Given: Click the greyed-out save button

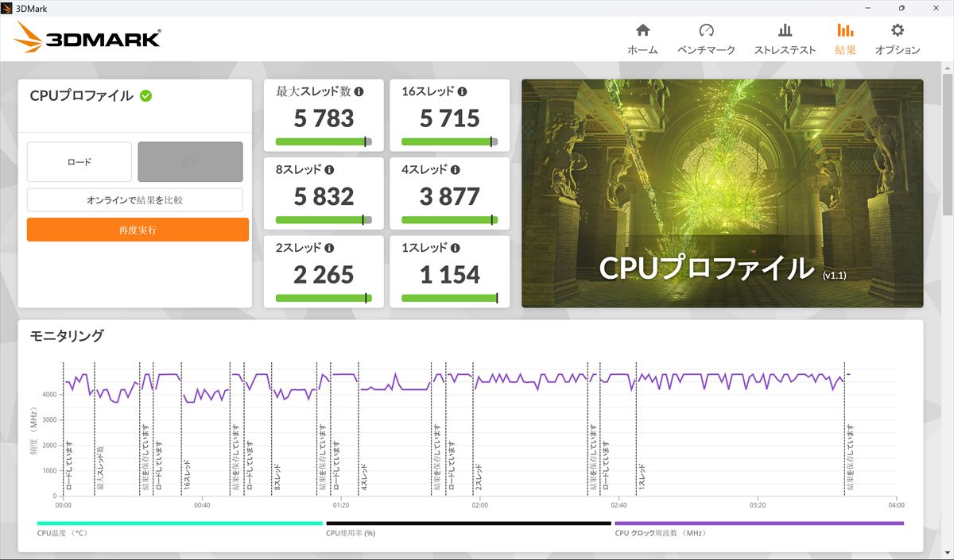Looking at the screenshot, I should pyautogui.click(x=190, y=162).
